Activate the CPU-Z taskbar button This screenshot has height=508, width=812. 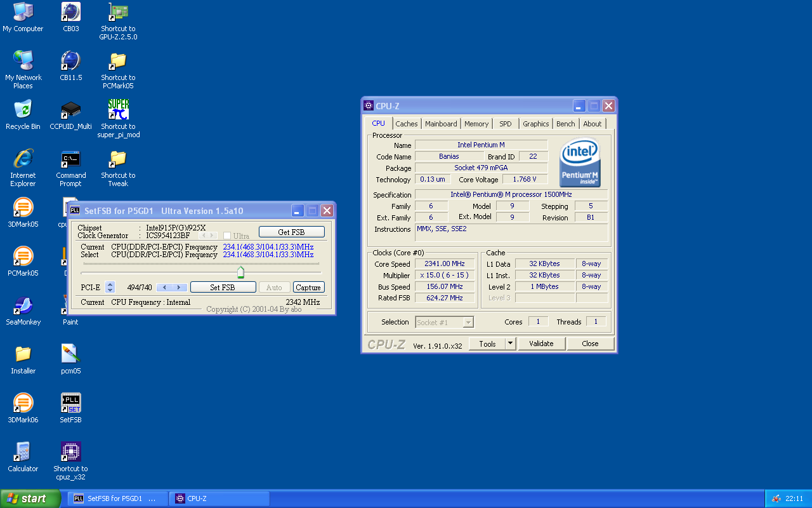point(219,498)
